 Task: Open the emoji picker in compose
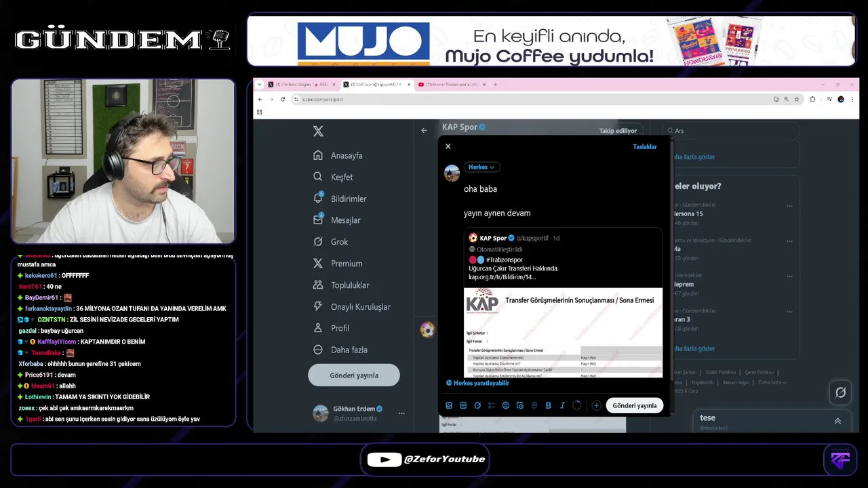506,405
